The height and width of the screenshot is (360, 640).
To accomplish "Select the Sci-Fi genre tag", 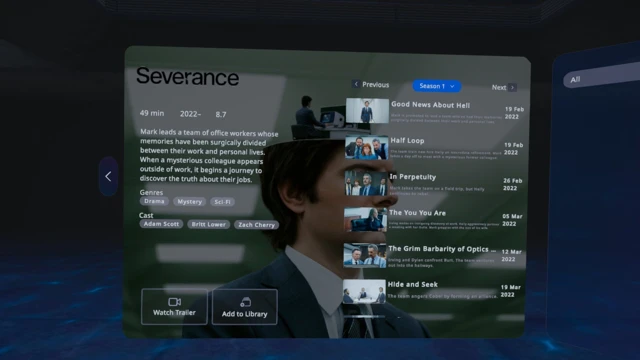I will [222, 202].
